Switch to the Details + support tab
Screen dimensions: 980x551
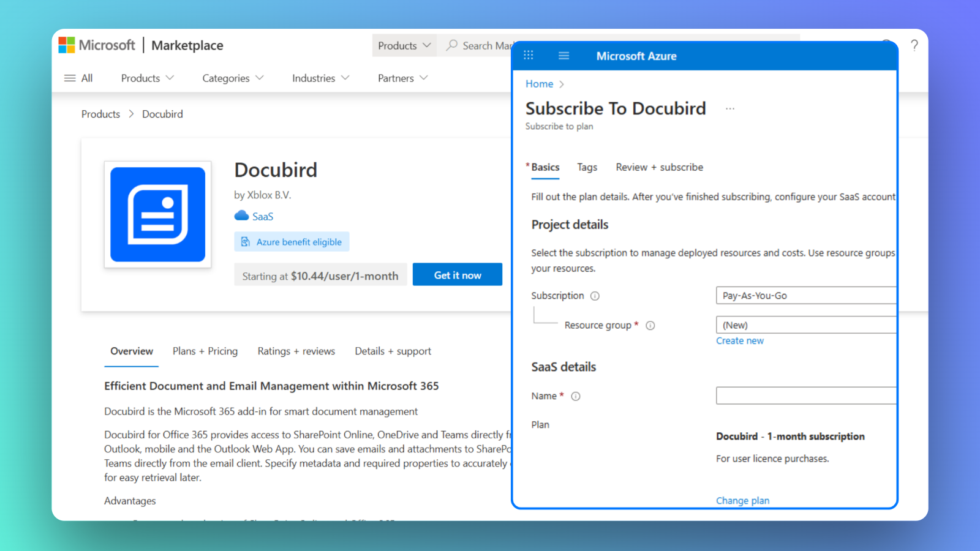[x=393, y=351]
